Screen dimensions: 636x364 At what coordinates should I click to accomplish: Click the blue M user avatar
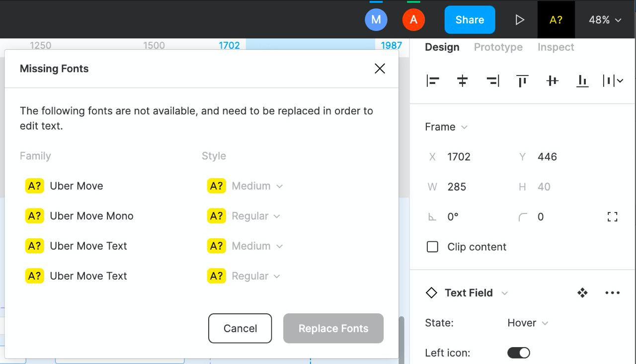point(376,20)
